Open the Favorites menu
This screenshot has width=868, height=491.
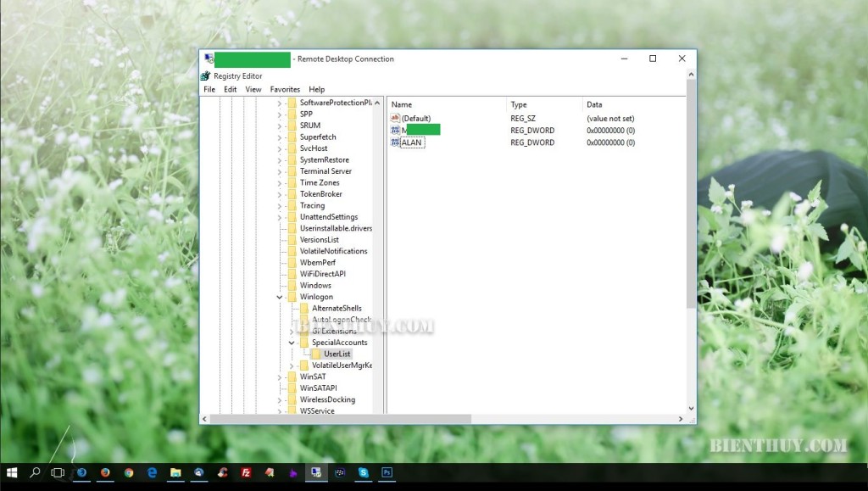(x=285, y=89)
